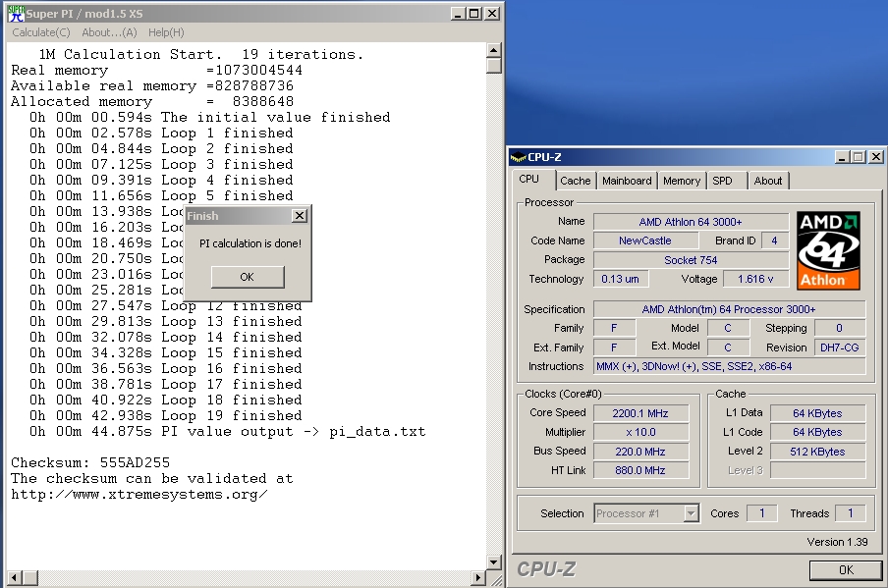Maximize the Super PI window
Image resolution: width=888 pixels, height=588 pixels.
tap(474, 14)
